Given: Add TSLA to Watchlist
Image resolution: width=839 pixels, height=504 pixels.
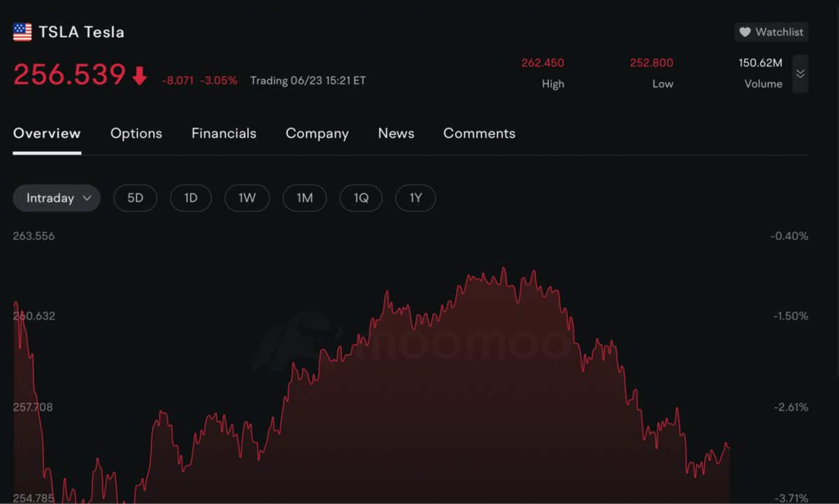Looking at the screenshot, I should click(771, 32).
